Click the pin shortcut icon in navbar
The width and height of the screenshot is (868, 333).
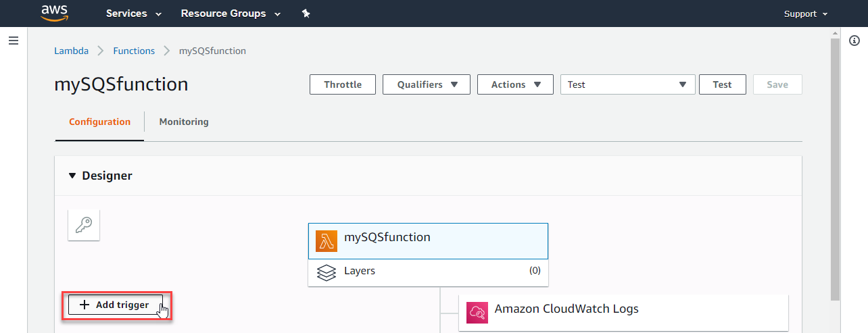[x=306, y=14]
